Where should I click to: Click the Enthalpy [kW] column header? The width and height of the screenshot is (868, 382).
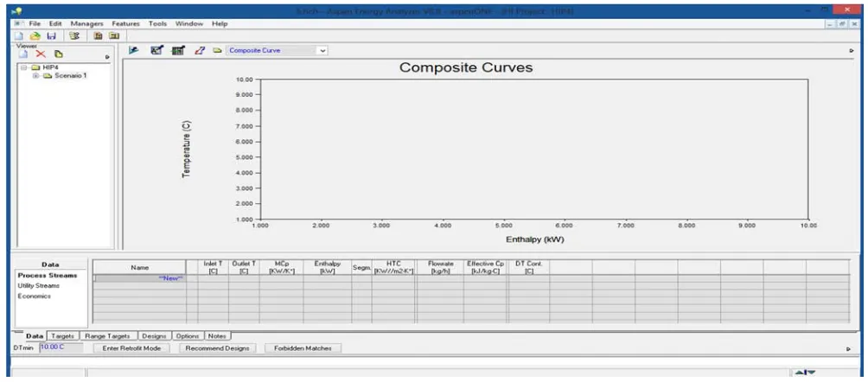327,267
